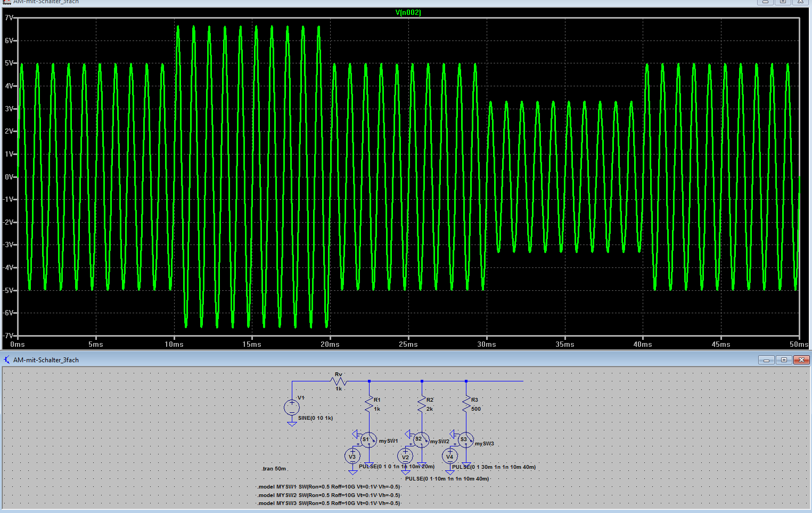This screenshot has width=812, height=513.
Task: Click the mySW2 model label
Action: [x=440, y=442]
